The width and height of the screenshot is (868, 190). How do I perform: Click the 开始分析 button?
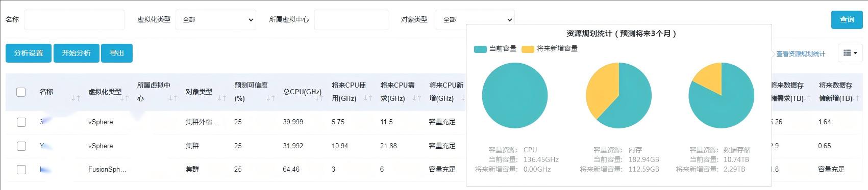[x=77, y=53]
